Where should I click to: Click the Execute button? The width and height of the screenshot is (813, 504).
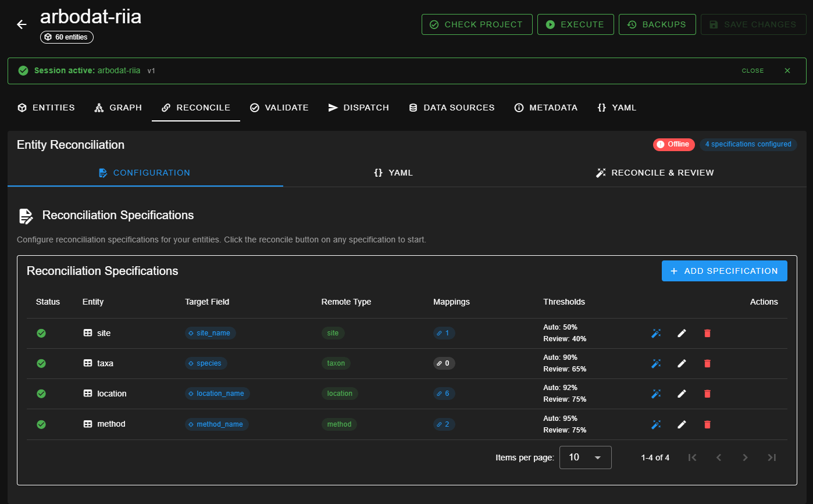pyautogui.click(x=575, y=24)
